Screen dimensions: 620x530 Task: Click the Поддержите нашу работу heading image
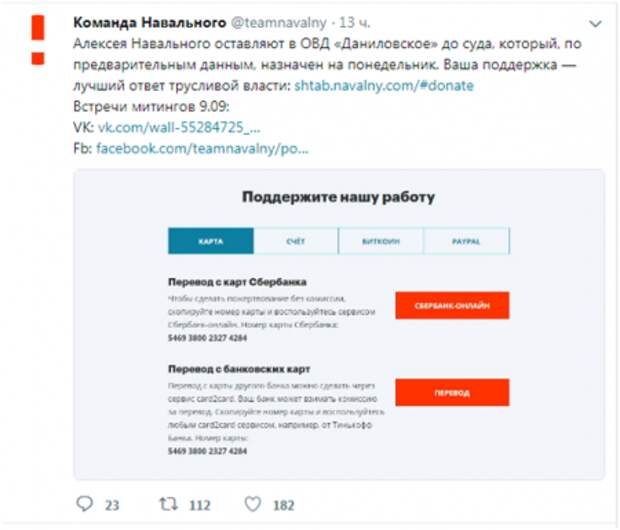(x=338, y=197)
